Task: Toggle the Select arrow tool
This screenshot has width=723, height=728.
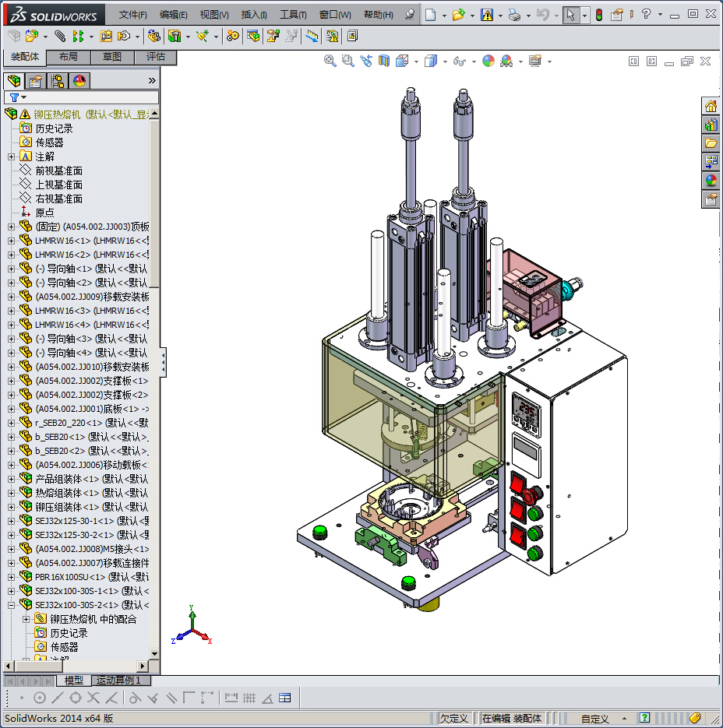Action: tap(571, 15)
